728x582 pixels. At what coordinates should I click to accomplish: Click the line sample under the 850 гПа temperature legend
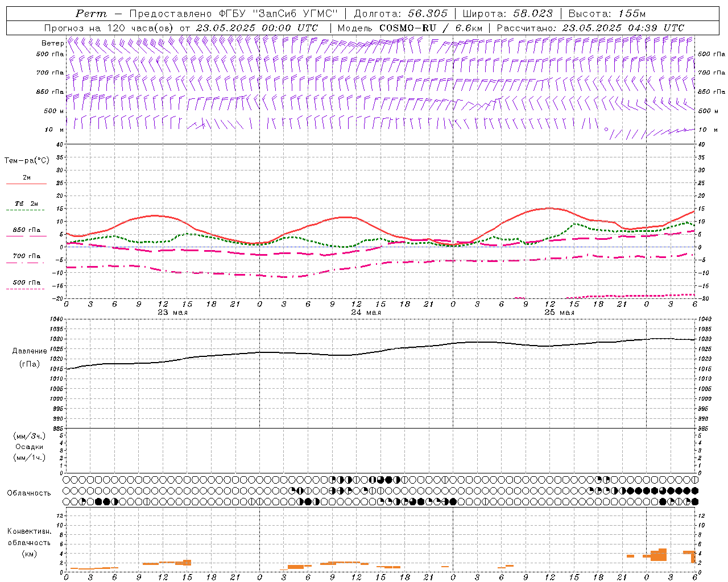pyautogui.click(x=26, y=236)
